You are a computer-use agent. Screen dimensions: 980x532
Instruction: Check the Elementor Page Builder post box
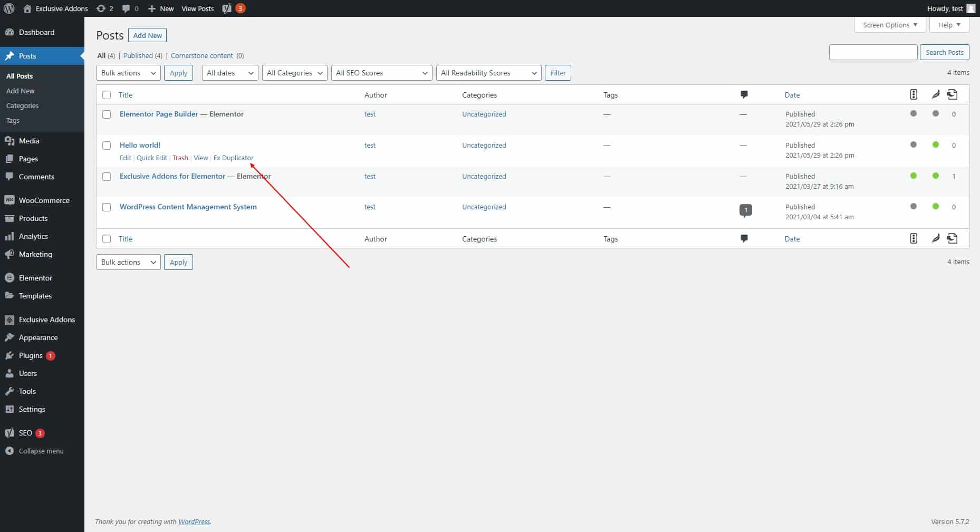[107, 114]
